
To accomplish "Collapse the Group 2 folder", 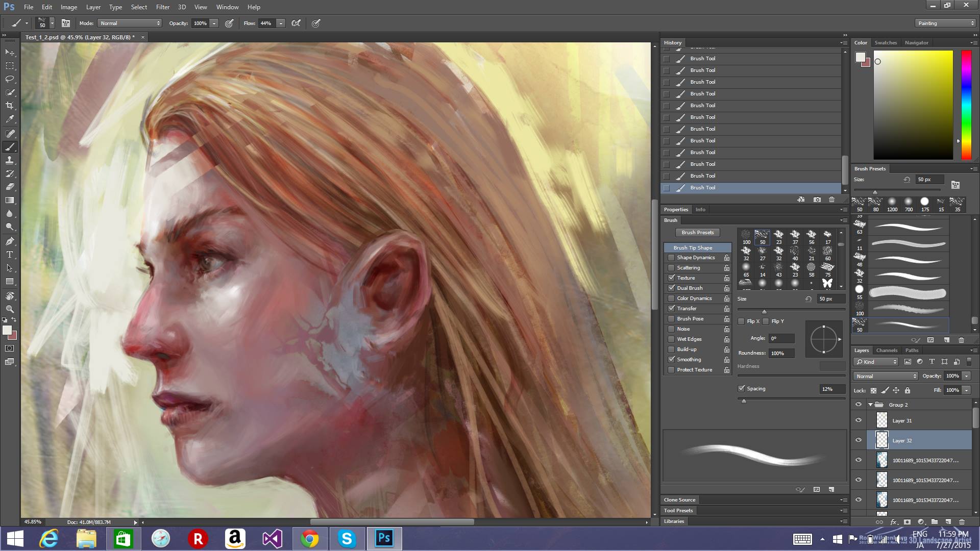I will (870, 405).
